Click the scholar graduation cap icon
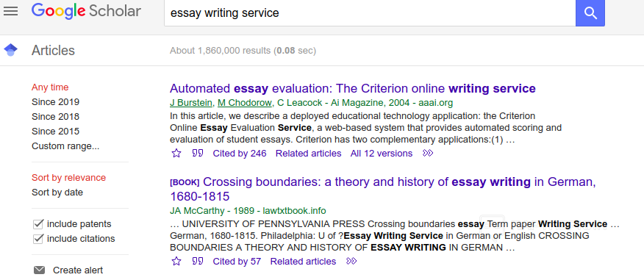The width and height of the screenshot is (644, 280). [x=11, y=50]
